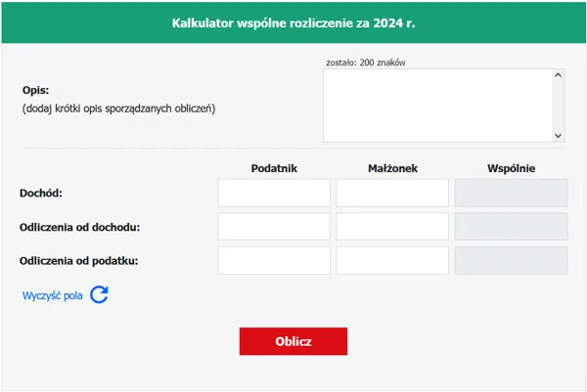Screen dimensions: 587x392
Task: Click the description box scroll-up arrow
Action: [559, 74]
